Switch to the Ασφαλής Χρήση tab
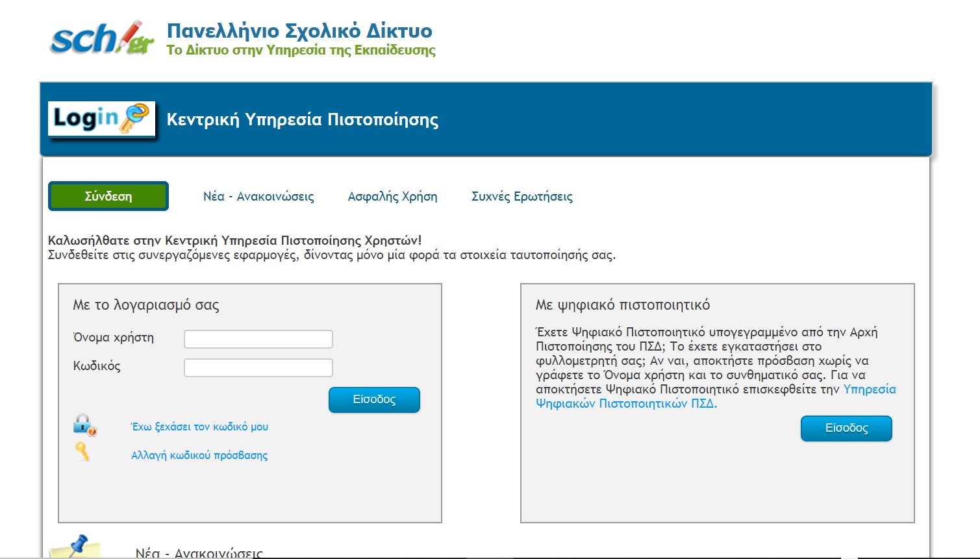 click(392, 197)
